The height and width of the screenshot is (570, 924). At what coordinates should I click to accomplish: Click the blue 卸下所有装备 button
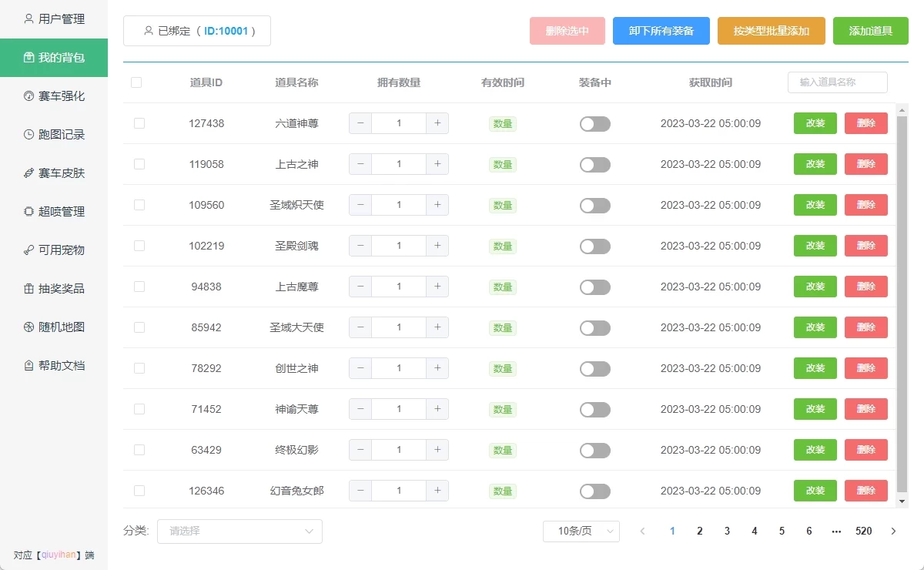[661, 31]
